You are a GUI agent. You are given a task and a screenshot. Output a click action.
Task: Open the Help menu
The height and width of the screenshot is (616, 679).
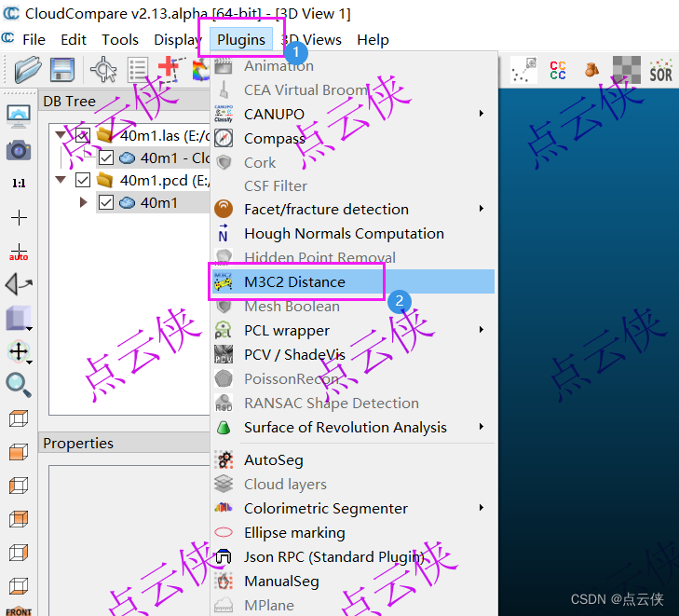coord(373,40)
